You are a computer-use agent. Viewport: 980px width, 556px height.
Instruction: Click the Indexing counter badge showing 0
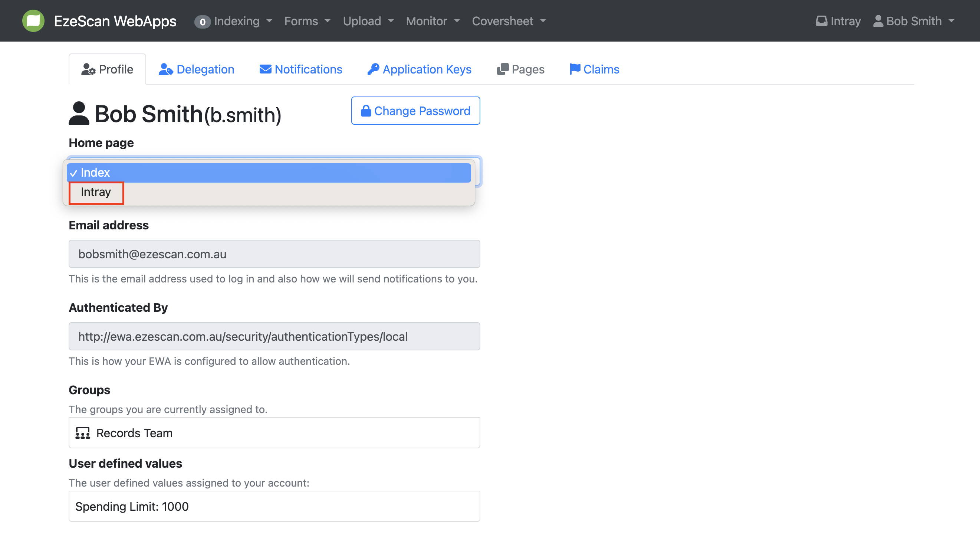point(202,22)
